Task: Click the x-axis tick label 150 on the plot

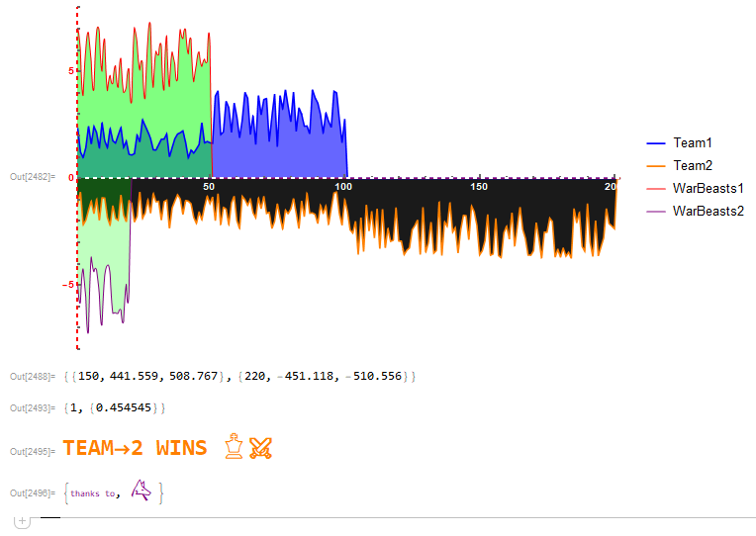Action: 479,187
